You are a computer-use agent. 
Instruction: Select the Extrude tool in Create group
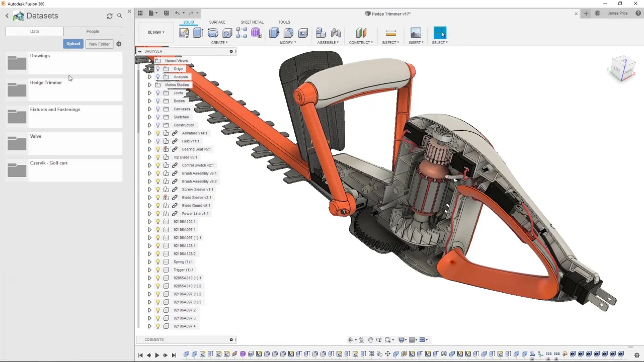[198, 33]
